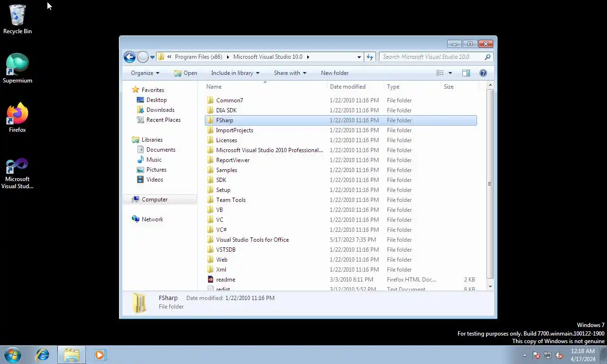Open Windows Media Player from taskbar
This screenshot has height=364, width=607.
click(100, 355)
